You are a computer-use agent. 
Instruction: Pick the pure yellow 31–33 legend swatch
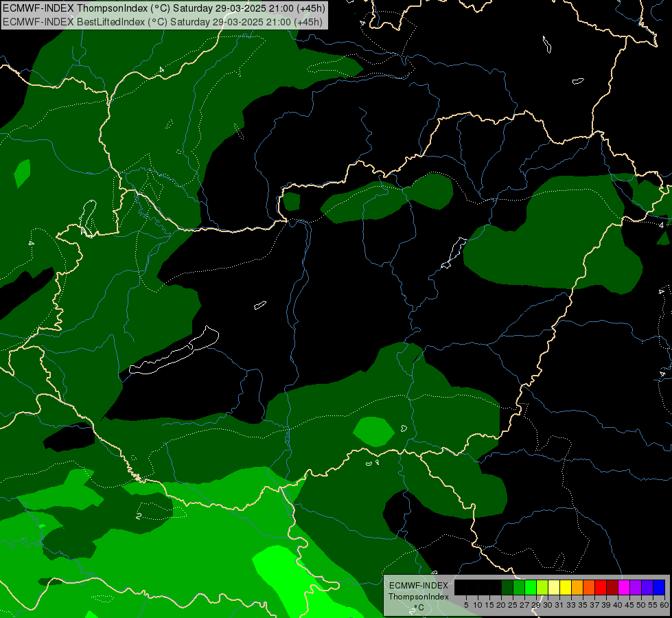[x=566, y=587]
